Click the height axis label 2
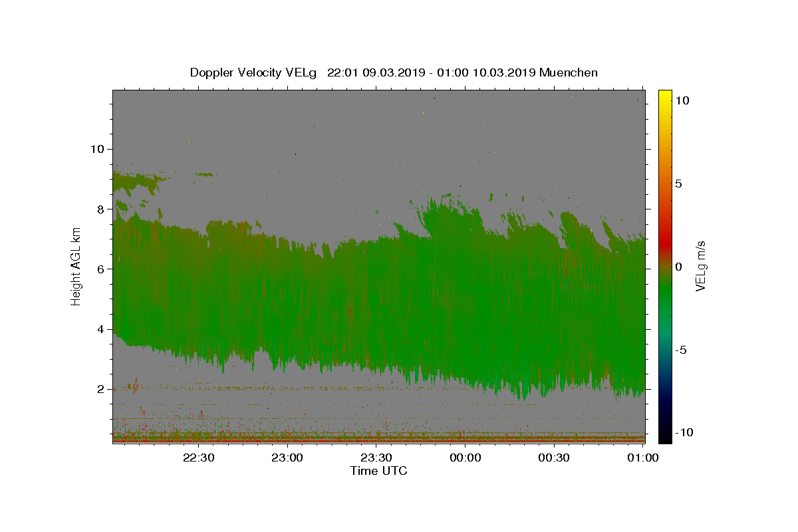Image resolution: width=798 pixels, height=532 pixels. [x=102, y=389]
